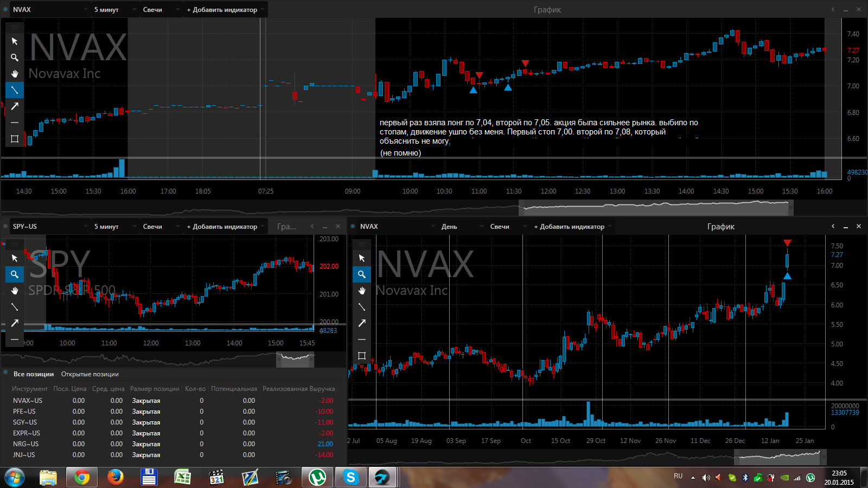
Task: Open SPY~US symbol dropdown
Action: tap(50, 226)
